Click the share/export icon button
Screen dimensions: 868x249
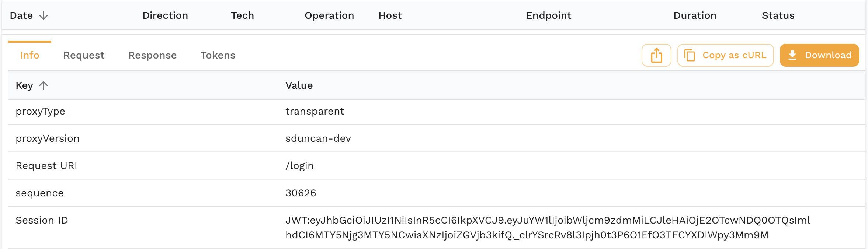click(x=656, y=55)
